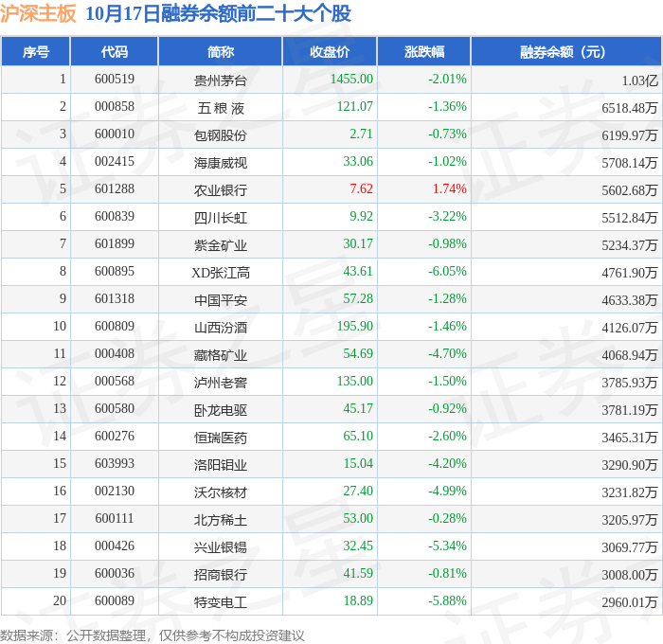
Task: Select stock name 包钢股份
Action: (x=221, y=134)
